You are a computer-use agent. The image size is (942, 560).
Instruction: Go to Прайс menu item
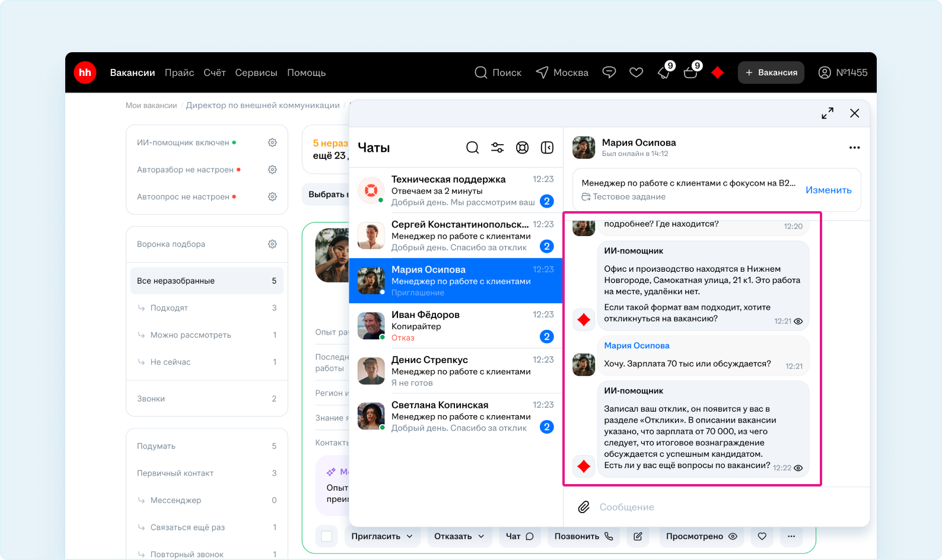[x=179, y=73]
